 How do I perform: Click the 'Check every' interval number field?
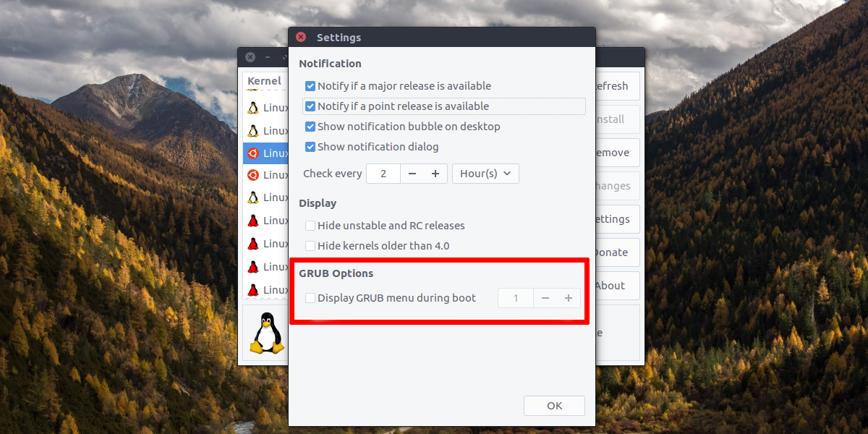pyautogui.click(x=383, y=174)
